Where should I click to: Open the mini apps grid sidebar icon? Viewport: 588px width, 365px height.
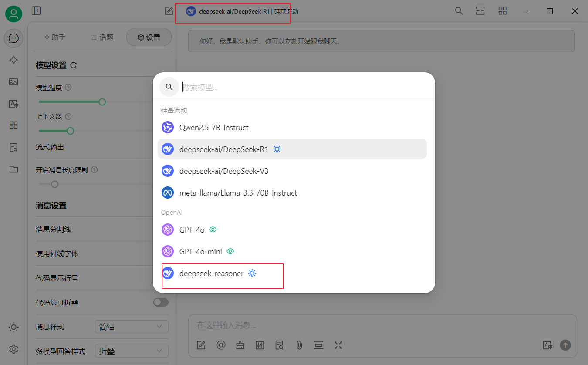pos(14,125)
